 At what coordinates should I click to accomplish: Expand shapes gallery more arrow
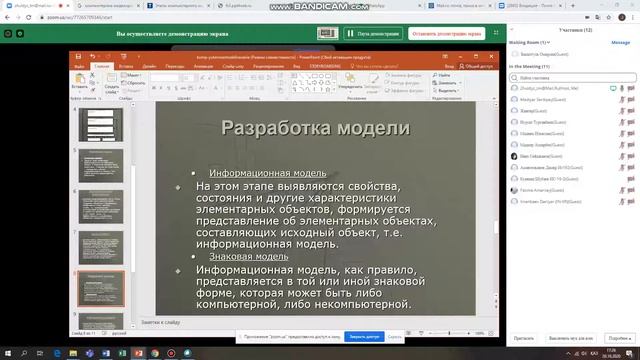334,90
